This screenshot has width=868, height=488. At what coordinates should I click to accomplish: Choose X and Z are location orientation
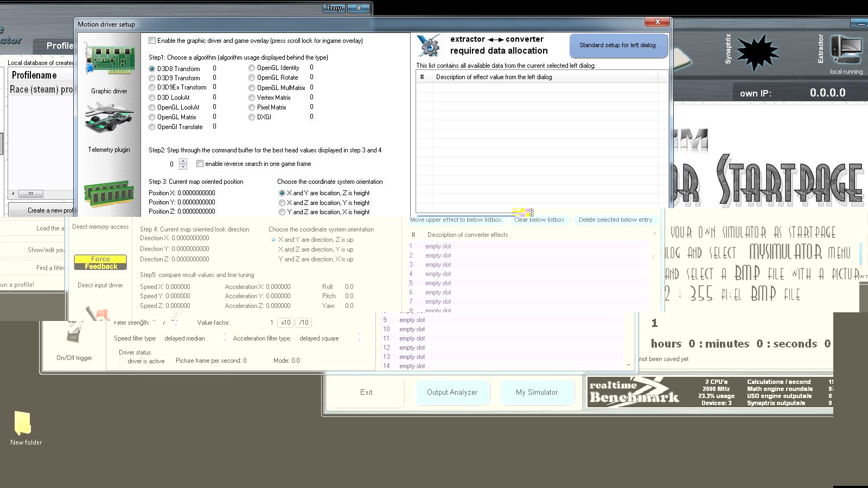click(x=282, y=203)
